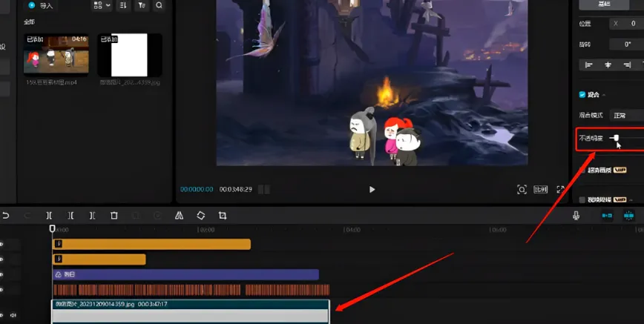Click the 导入 import button

tap(41, 5)
